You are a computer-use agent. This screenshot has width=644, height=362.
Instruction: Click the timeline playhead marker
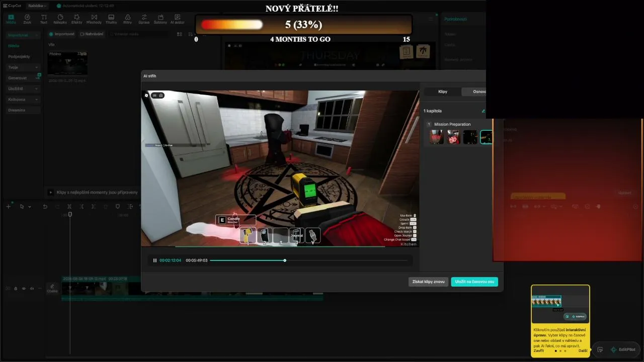coord(70,215)
